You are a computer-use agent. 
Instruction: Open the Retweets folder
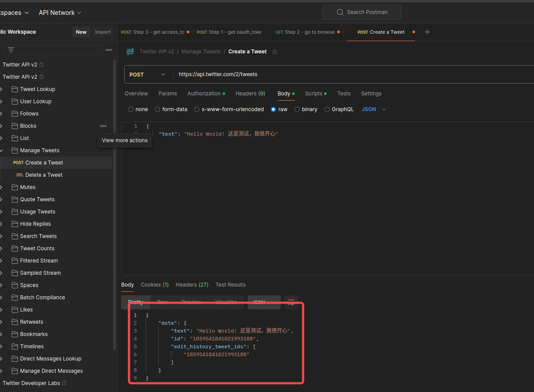[31, 322]
